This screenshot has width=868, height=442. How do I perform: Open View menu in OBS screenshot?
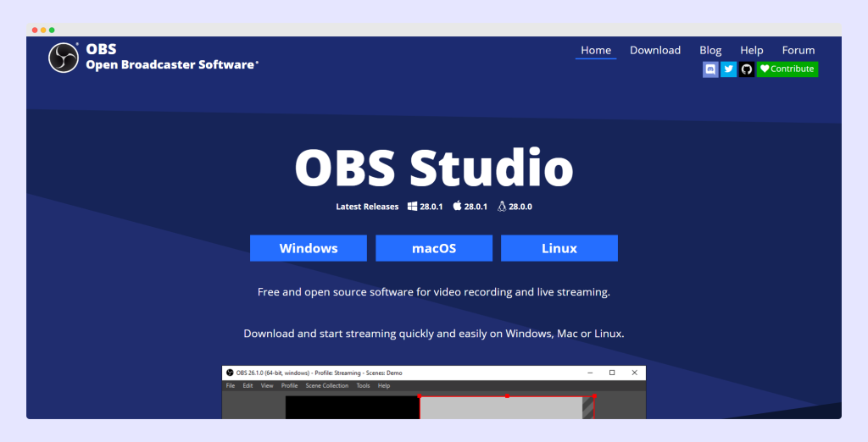click(267, 385)
